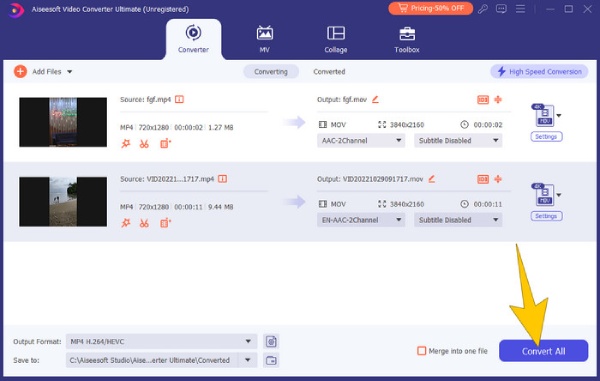Expand format arrow beside VID20221029091717.mov profile

click(x=559, y=195)
